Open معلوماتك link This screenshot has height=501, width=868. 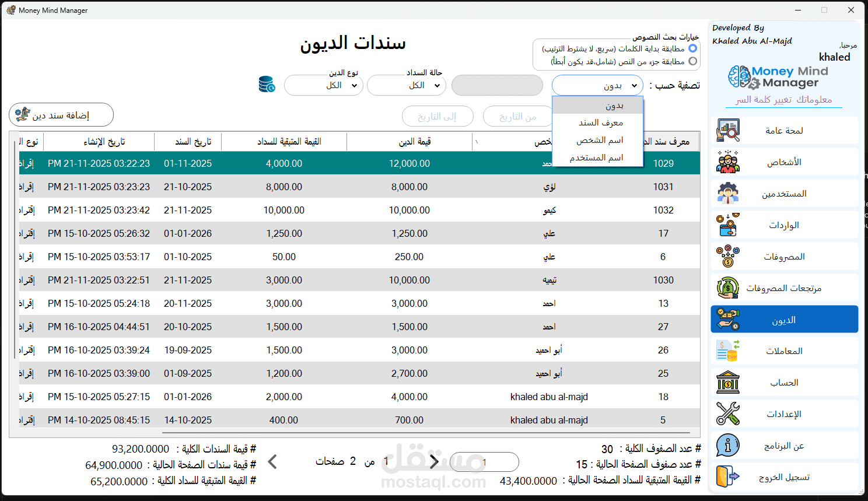coord(814,100)
